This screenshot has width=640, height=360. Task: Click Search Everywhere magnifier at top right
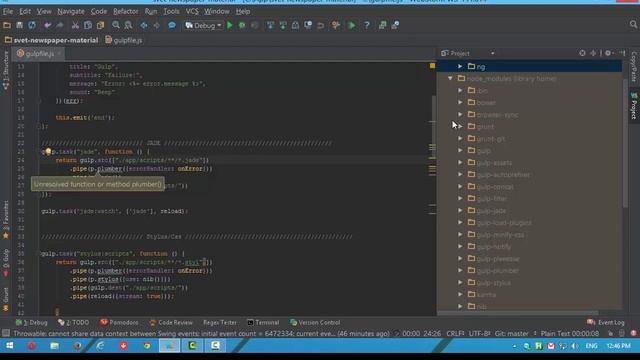[x=633, y=25]
